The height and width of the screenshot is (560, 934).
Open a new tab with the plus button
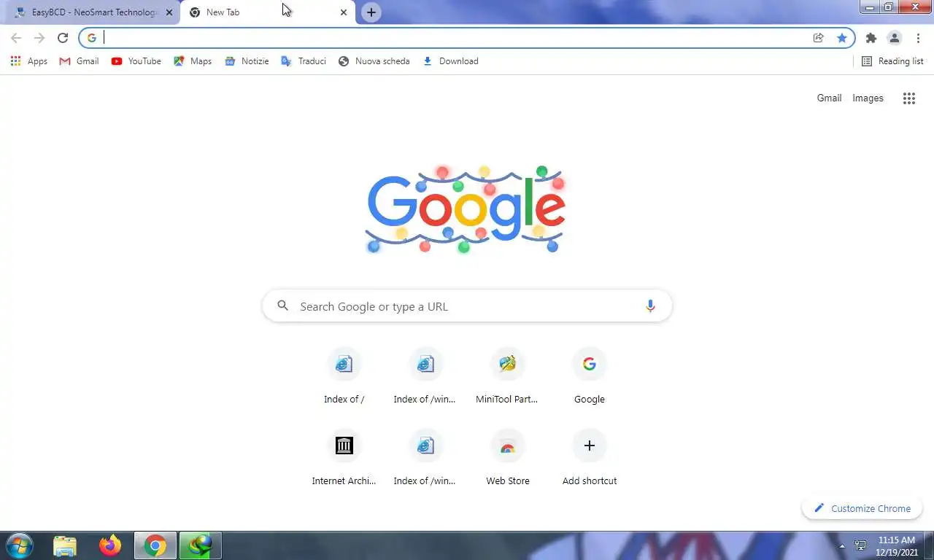click(371, 12)
